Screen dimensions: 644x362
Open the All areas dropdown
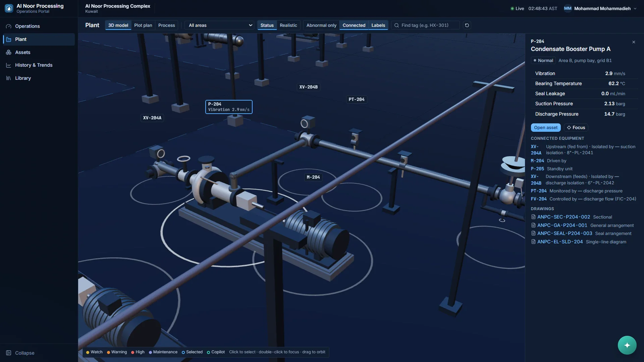click(x=220, y=25)
